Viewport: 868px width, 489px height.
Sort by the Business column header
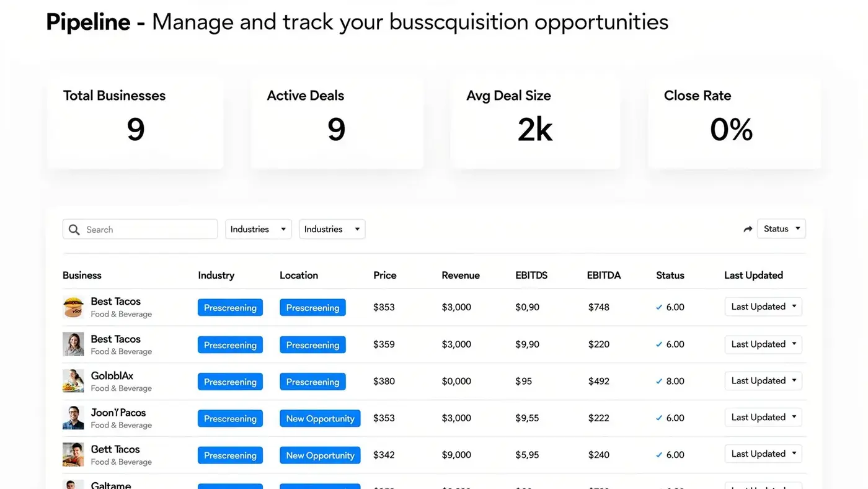82,276
